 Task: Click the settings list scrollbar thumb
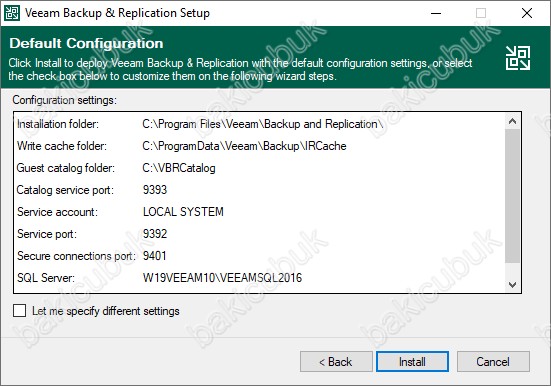click(x=512, y=196)
